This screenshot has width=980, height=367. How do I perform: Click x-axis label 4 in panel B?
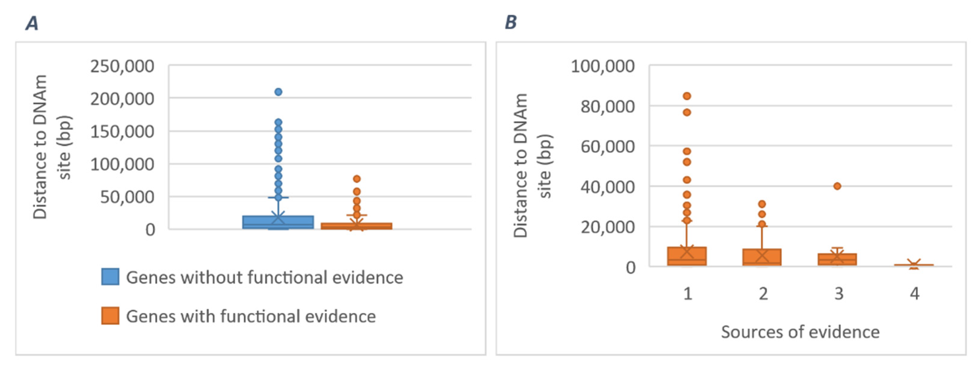point(915,294)
